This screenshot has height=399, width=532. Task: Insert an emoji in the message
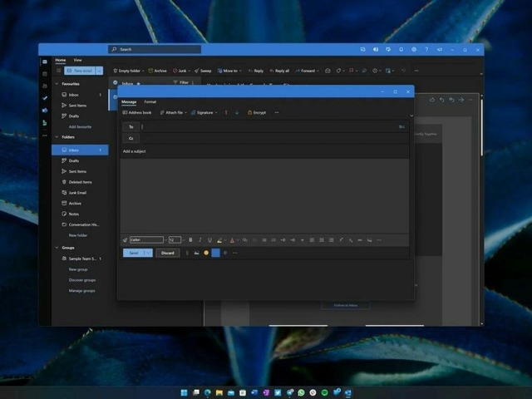tap(206, 253)
